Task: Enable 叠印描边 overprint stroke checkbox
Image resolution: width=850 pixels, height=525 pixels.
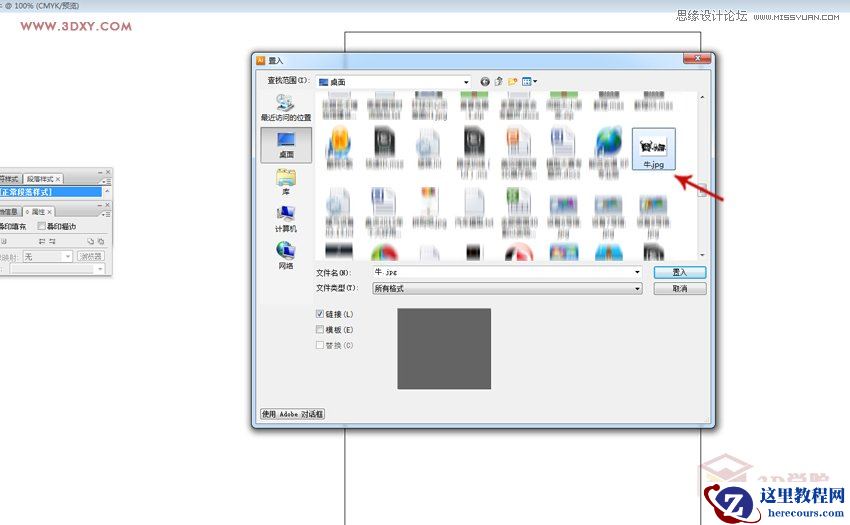Action: (x=41, y=226)
